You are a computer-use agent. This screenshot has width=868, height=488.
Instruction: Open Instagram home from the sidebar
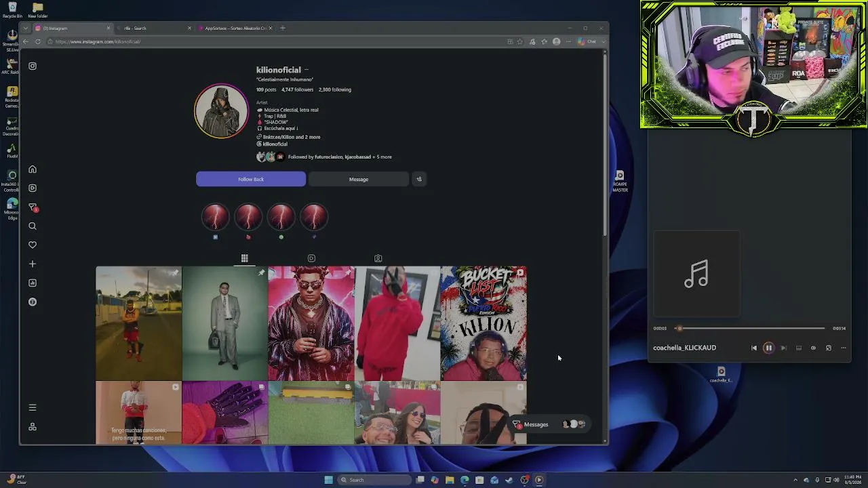pyautogui.click(x=33, y=169)
